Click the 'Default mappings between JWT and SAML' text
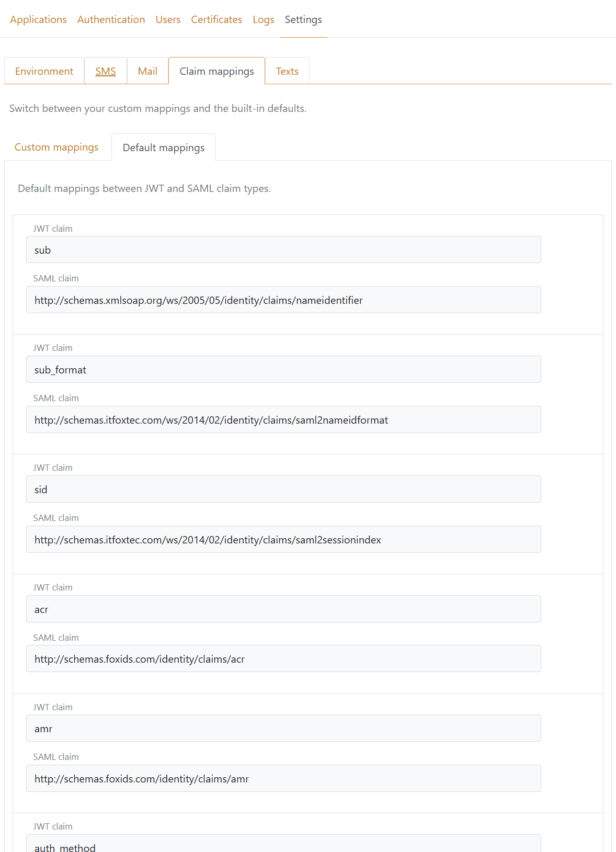The width and height of the screenshot is (616, 852). pos(144,188)
